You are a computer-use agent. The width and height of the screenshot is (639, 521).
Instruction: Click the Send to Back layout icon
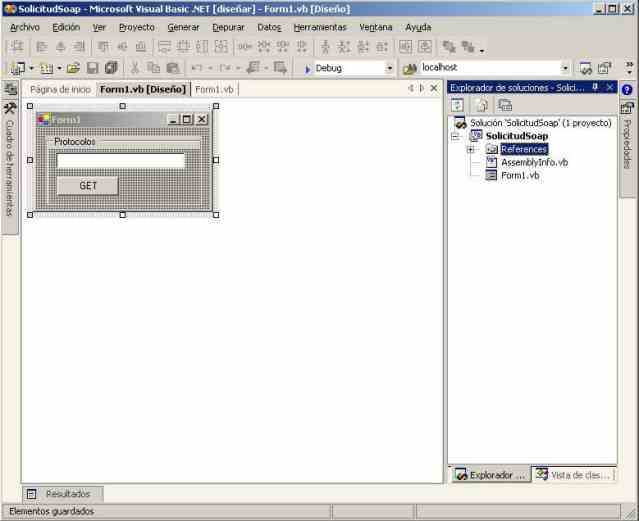click(467, 47)
